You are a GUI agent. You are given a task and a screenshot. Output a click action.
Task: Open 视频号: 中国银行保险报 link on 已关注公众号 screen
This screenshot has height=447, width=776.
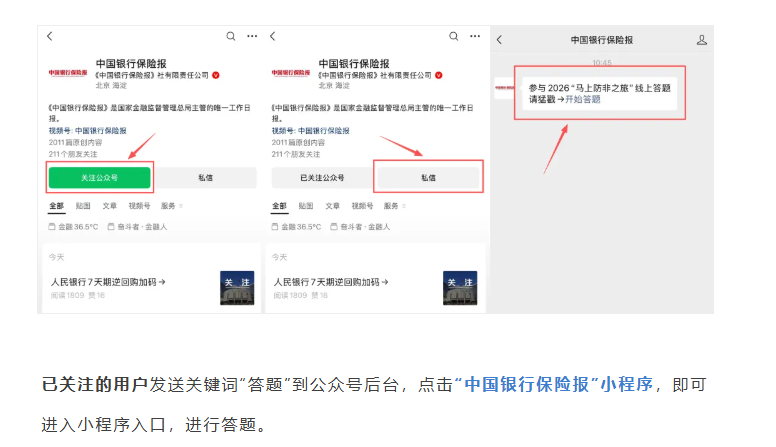(x=310, y=131)
